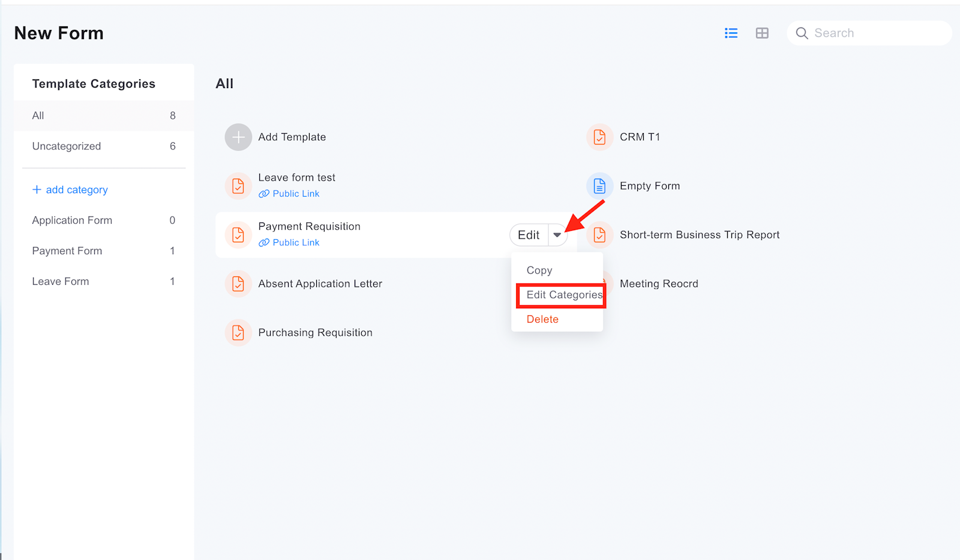Choose Edit Categories from the menu
The width and height of the screenshot is (960, 560).
point(563,295)
